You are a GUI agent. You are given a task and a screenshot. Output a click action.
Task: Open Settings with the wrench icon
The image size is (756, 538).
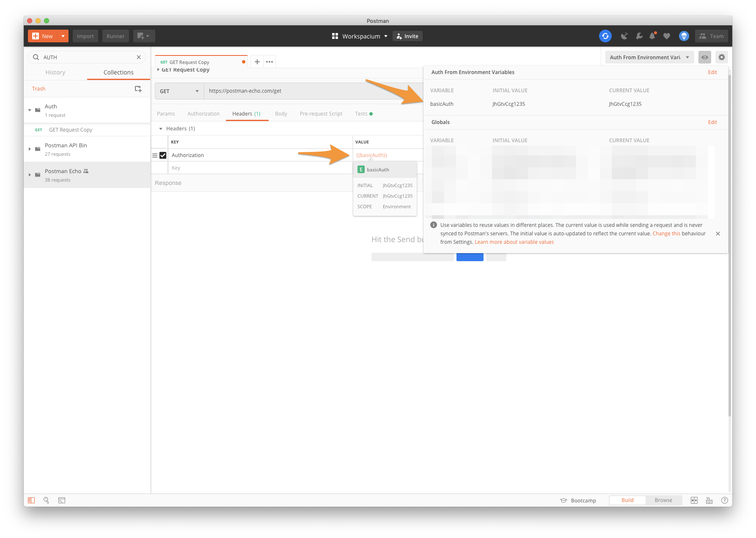click(x=639, y=36)
